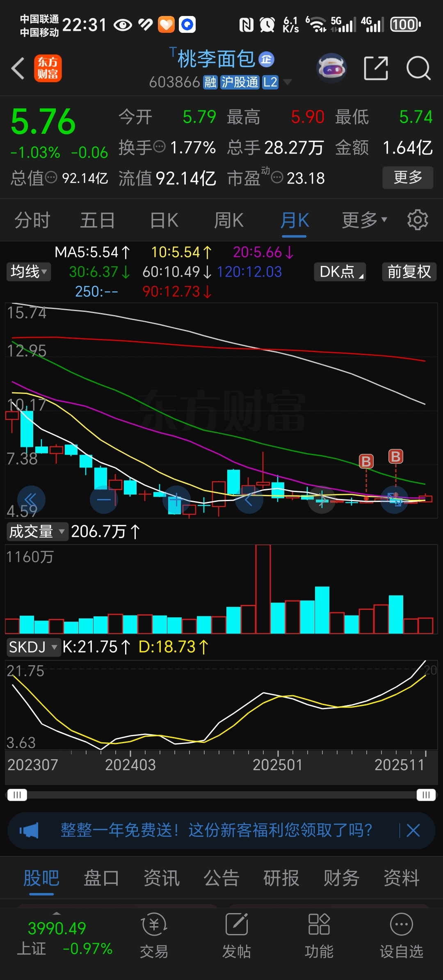Tap the 融 margin badge
This screenshot has width=443, height=980.
[x=210, y=82]
